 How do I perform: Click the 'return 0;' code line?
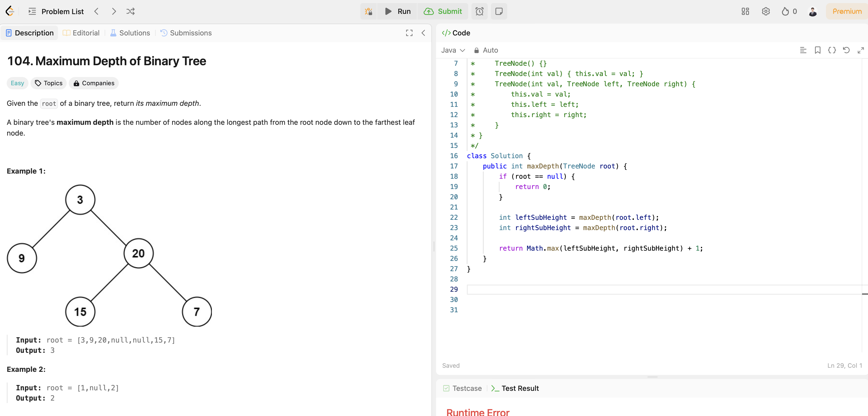click(532, 187)
